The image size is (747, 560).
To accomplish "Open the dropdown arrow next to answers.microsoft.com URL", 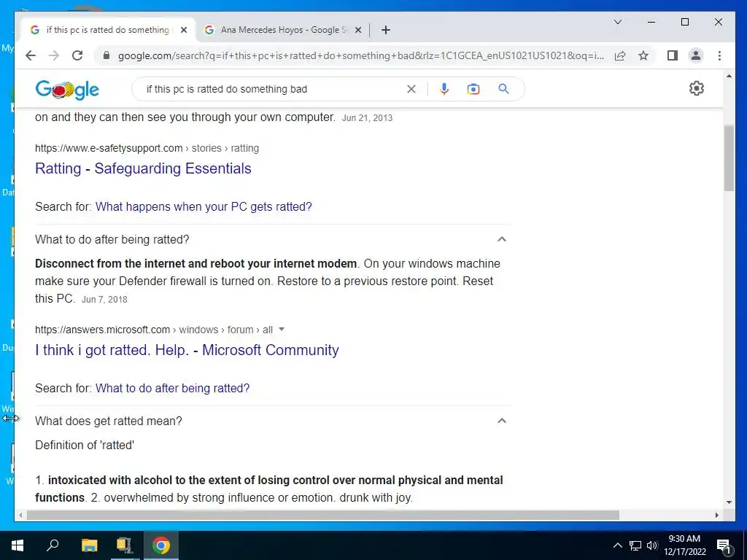I will (x=282, y=330).
